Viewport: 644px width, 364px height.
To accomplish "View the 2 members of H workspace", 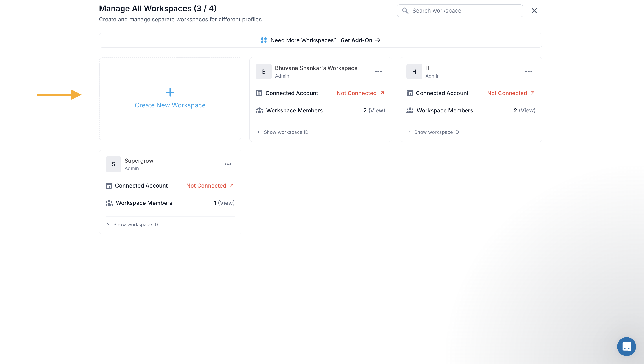I will coord(527,110).
